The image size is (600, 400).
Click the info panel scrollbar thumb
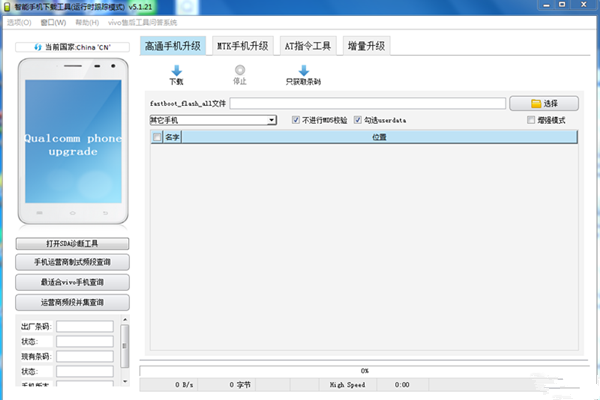coord(125,346)
